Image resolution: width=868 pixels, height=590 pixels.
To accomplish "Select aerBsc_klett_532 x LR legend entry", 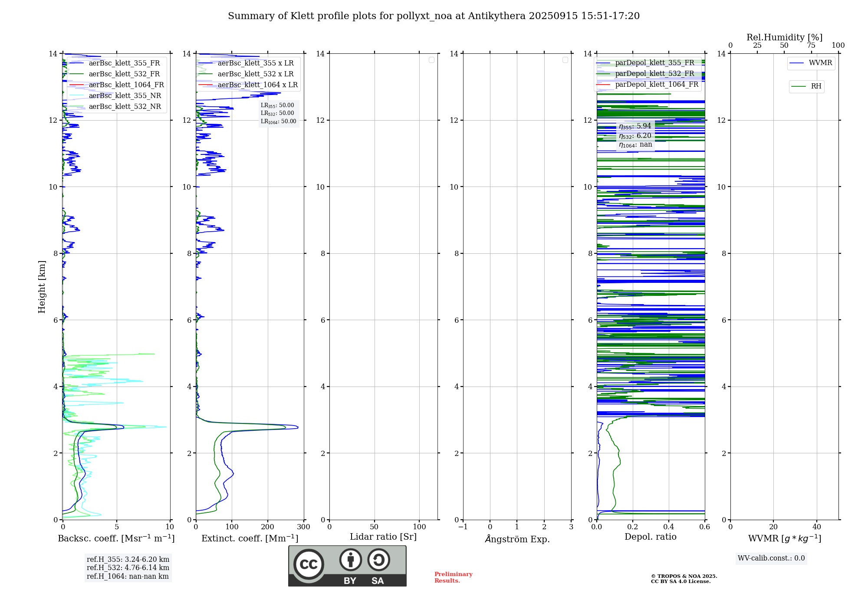I will pyautogui.click(x=247, y=74).
